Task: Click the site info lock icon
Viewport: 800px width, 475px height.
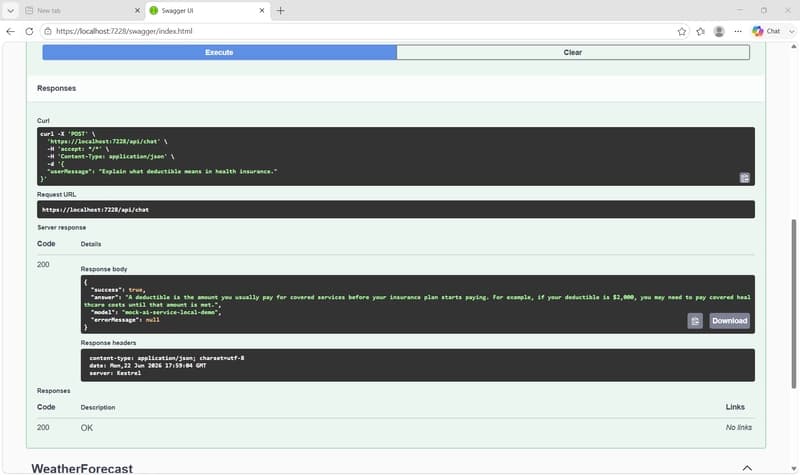Action: tap(48, 31)
